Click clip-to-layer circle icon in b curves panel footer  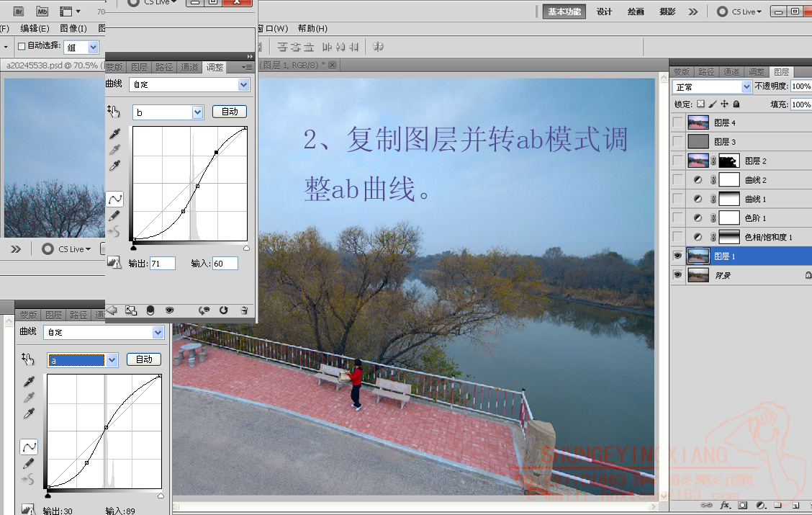point(150,310)
